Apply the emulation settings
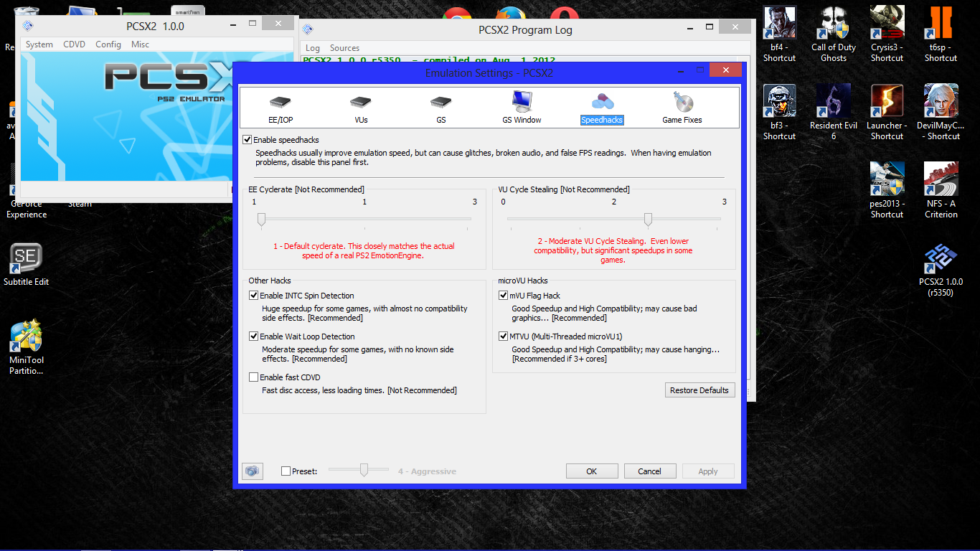 coord(708,471)
